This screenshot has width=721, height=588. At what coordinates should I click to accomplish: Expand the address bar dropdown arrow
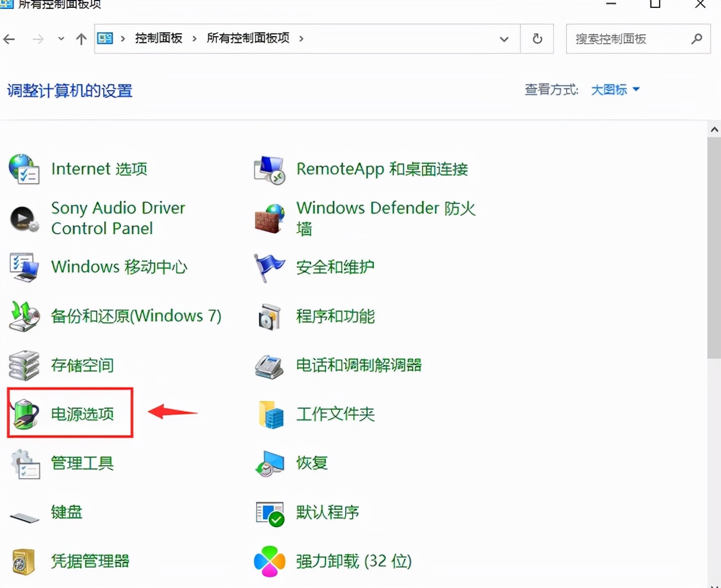[x=504, y=39]
